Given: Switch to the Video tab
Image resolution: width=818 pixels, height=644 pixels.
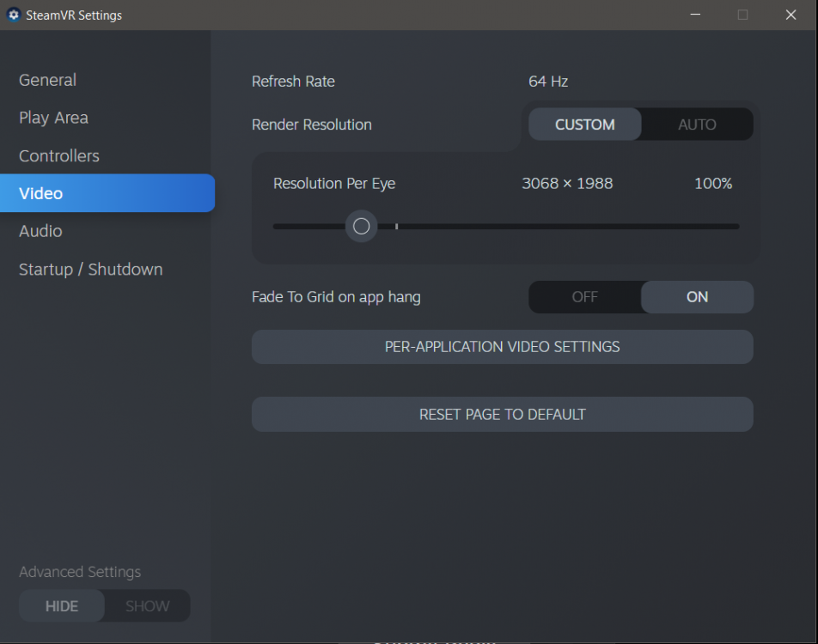Looking at the screenshot, I should (x=40, y=193).
